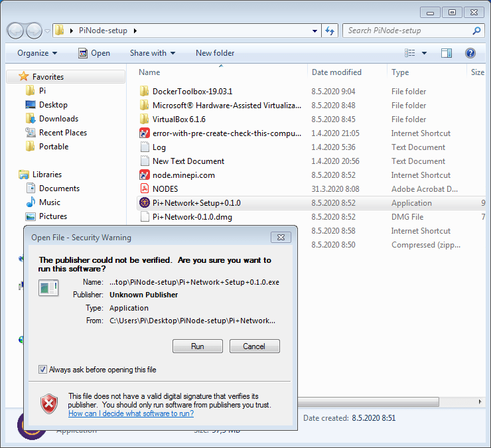
Task: Click Run in the security warning
Action: pyautogui.click(x=198, y=346)
